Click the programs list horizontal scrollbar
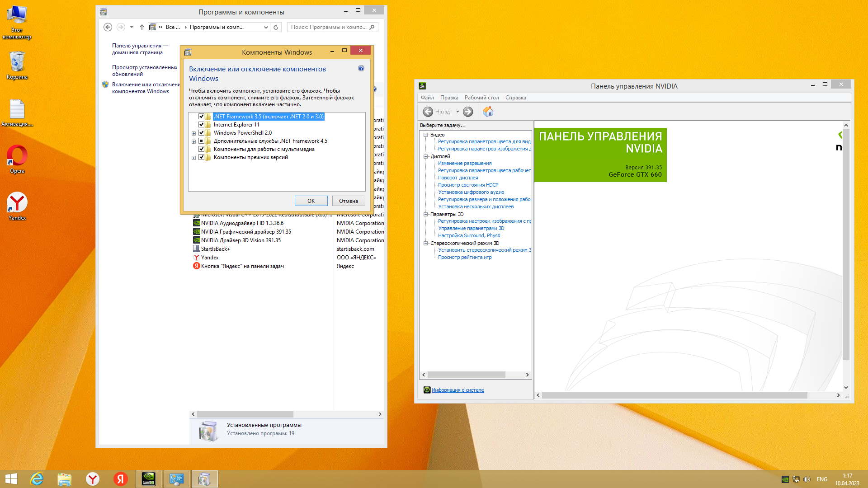Screen dimensions: 868x488 tap(245, 414)
